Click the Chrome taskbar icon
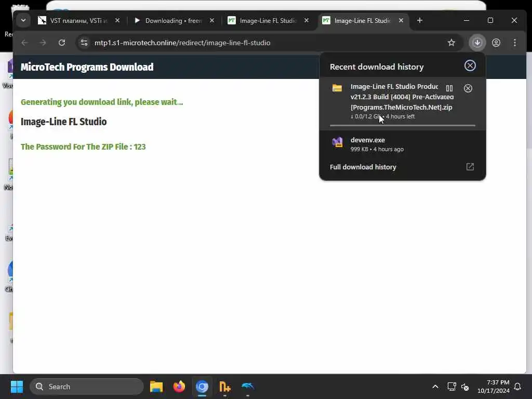This screenshot has height=399, width=532. click(202, 387)
